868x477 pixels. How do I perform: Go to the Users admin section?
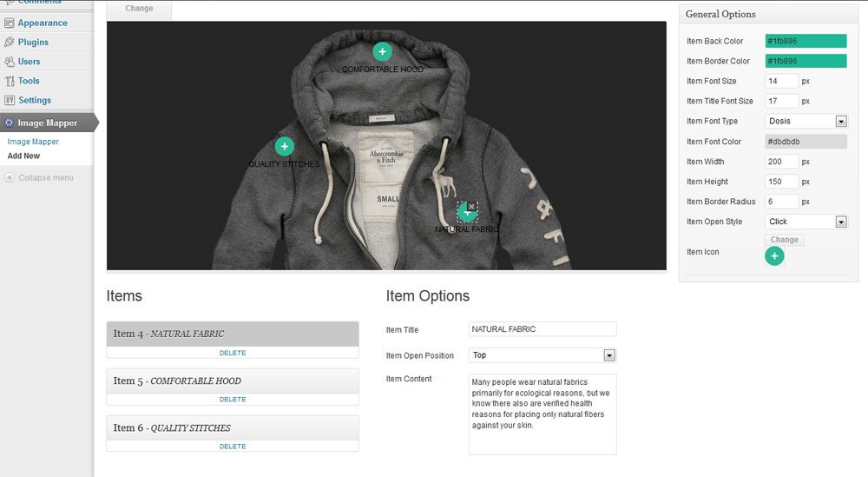(x=29, y=62)
